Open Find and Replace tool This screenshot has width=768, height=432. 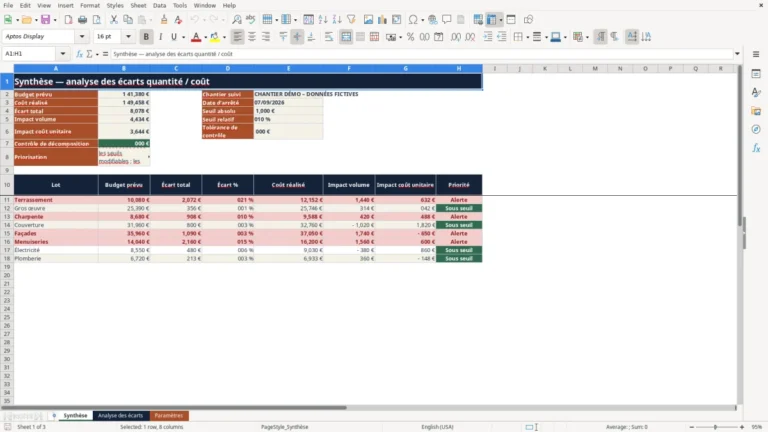(x=237, y=20)
